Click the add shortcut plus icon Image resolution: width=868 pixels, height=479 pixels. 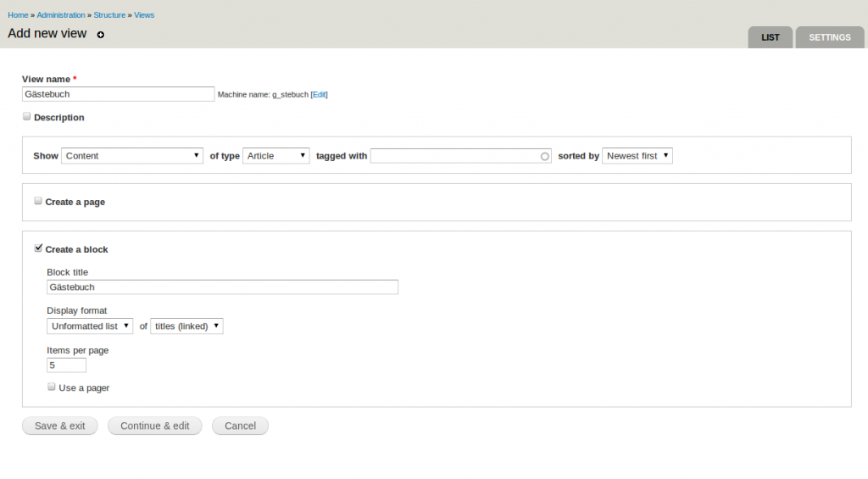[x=101, y=35]
